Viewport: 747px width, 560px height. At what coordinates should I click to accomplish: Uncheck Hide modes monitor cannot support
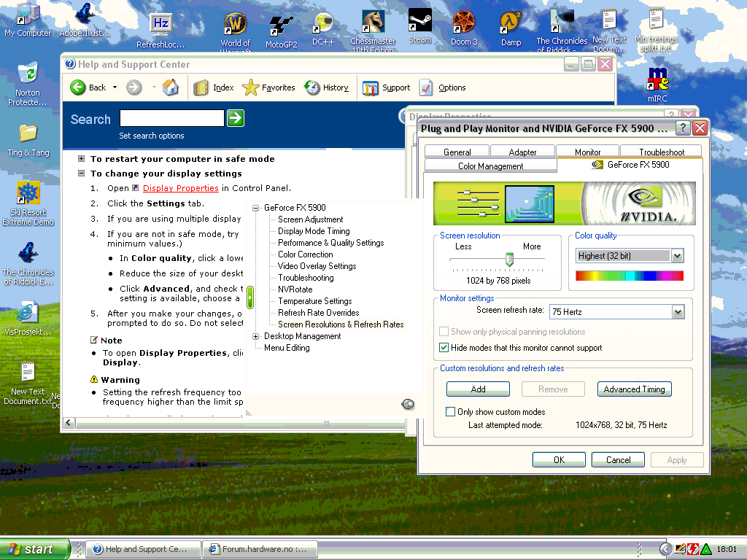tap(444, 348)
